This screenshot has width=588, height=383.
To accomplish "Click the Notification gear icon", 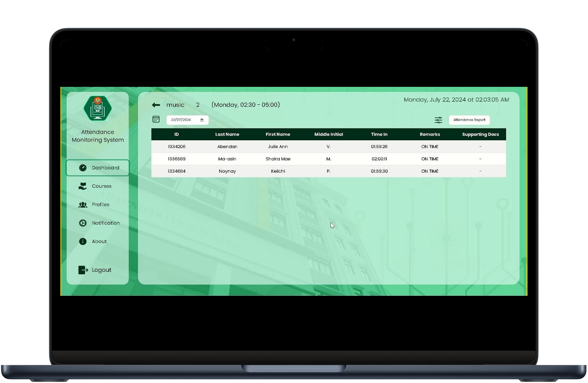I will click(x=83, y=223).
